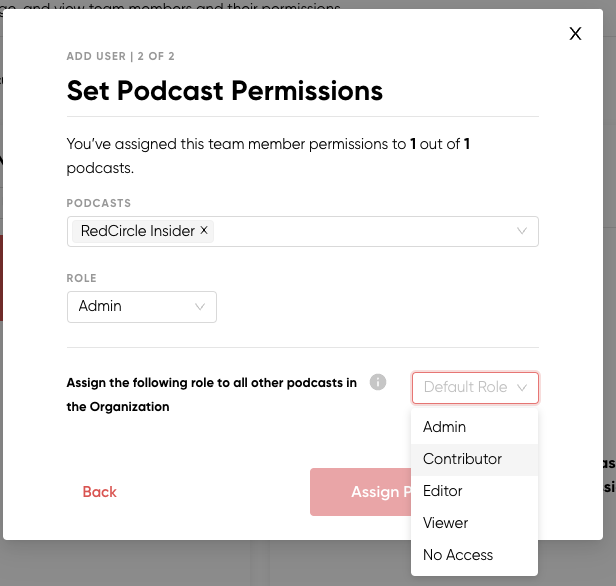616x586 pixels.
Task: Collapse the Default Role dropdown chevron
Action: [x=522, y=388]
